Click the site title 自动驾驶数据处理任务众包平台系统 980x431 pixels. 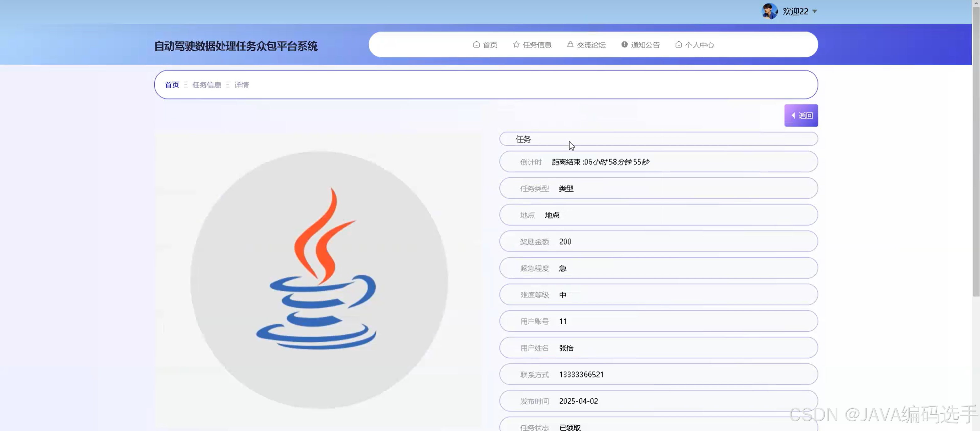click(x=236, y=46)
